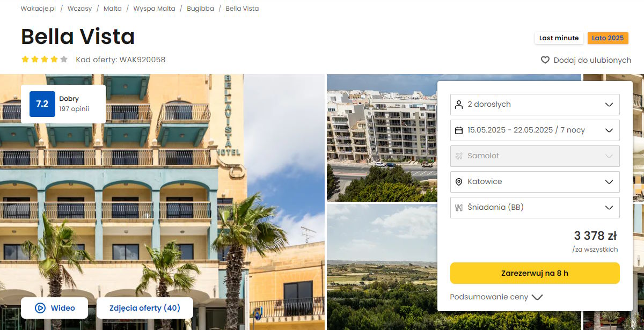644x330 pixels.
Task: Expand the dates dropdown 15.05.2025 - 22.05.2025
Action: click(535, 130)
